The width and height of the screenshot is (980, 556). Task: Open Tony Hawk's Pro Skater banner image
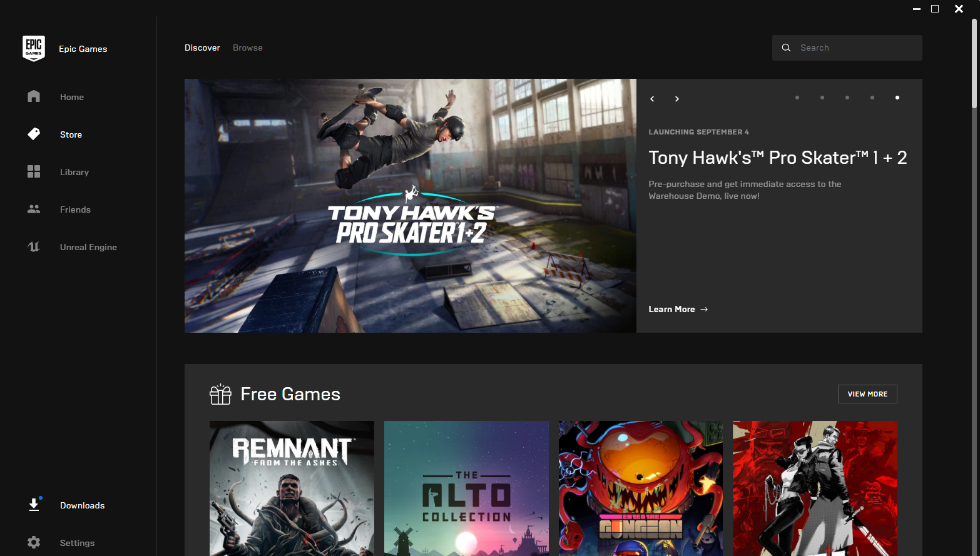[411, 206]
